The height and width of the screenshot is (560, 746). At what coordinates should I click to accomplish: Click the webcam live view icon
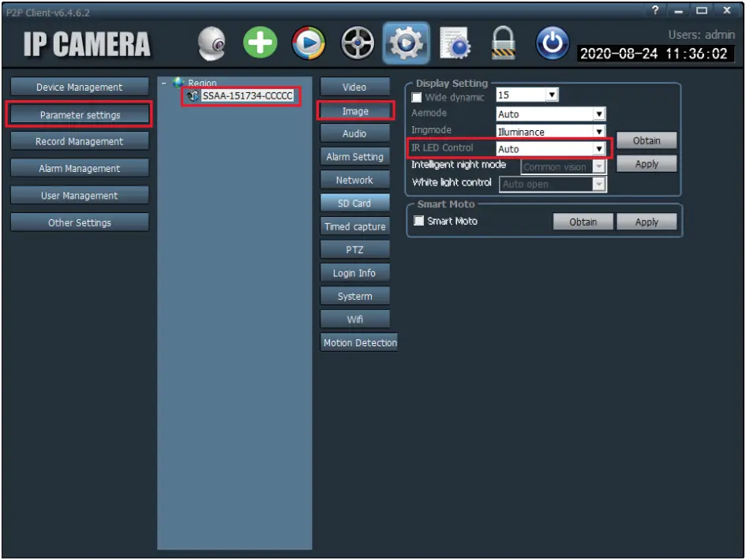click(212, 43)
